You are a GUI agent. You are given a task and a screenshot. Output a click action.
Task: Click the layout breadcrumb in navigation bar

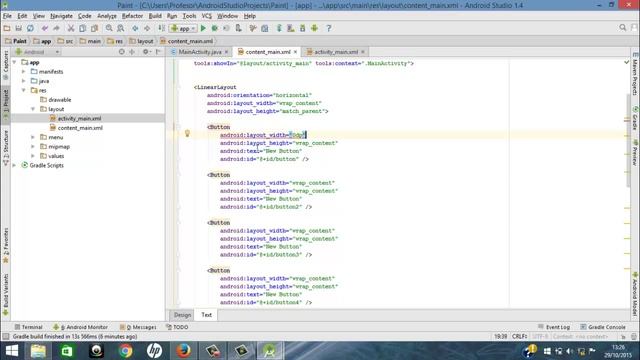(141, 41)
